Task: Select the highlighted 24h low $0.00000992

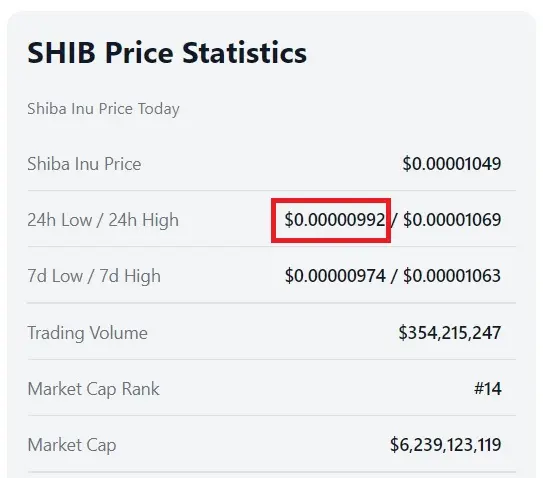Action: coord(335,220)
